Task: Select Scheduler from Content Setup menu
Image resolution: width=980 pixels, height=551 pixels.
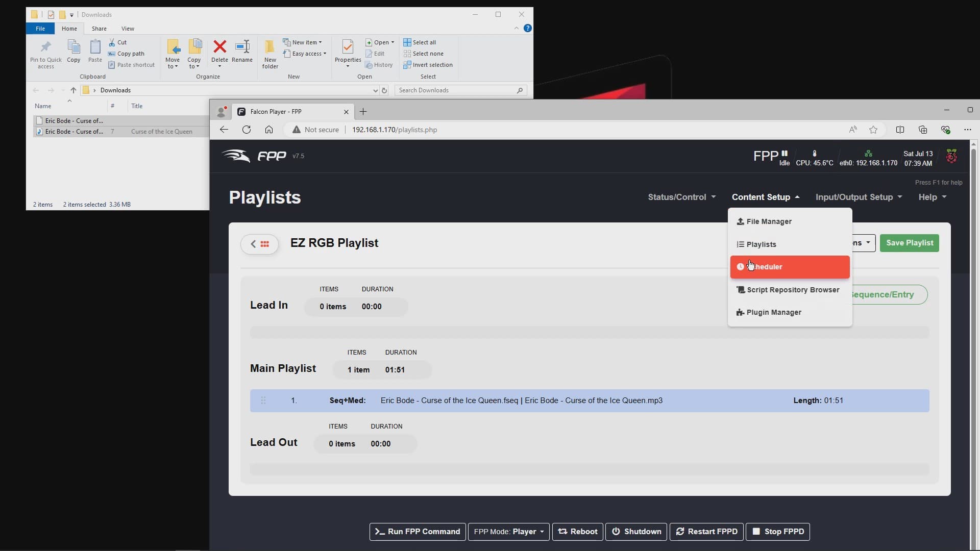Action: (790, 267)
